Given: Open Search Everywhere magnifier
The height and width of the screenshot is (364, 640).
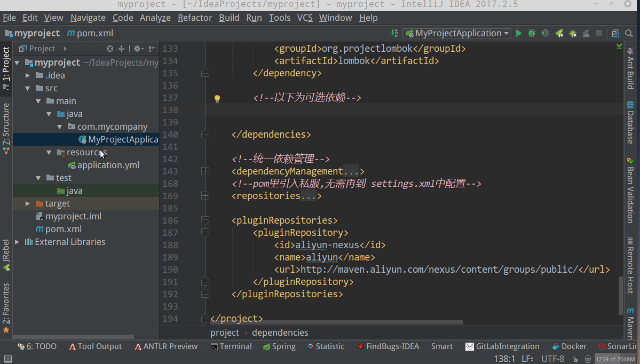Looking at the screenshot, I should point(629,34).
